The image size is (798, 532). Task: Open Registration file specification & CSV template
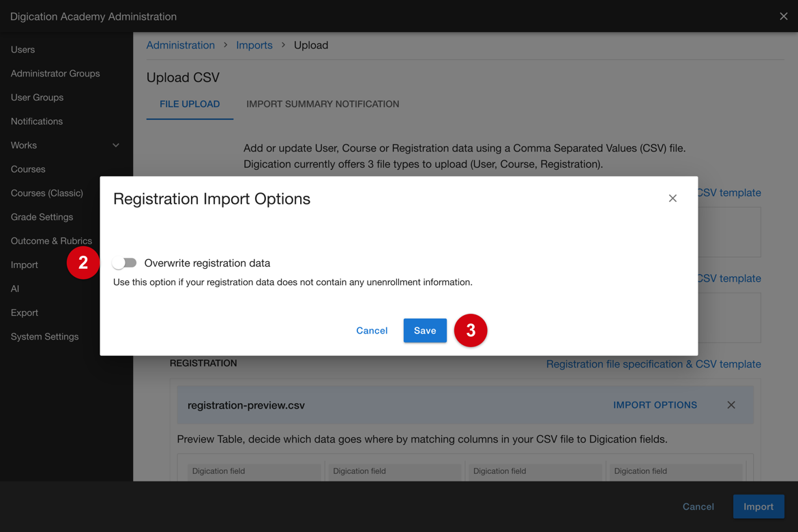pos(653,364)
